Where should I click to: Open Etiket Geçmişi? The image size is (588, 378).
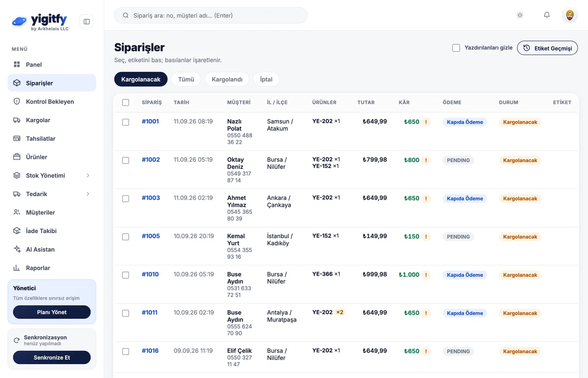tap(547, 48)
